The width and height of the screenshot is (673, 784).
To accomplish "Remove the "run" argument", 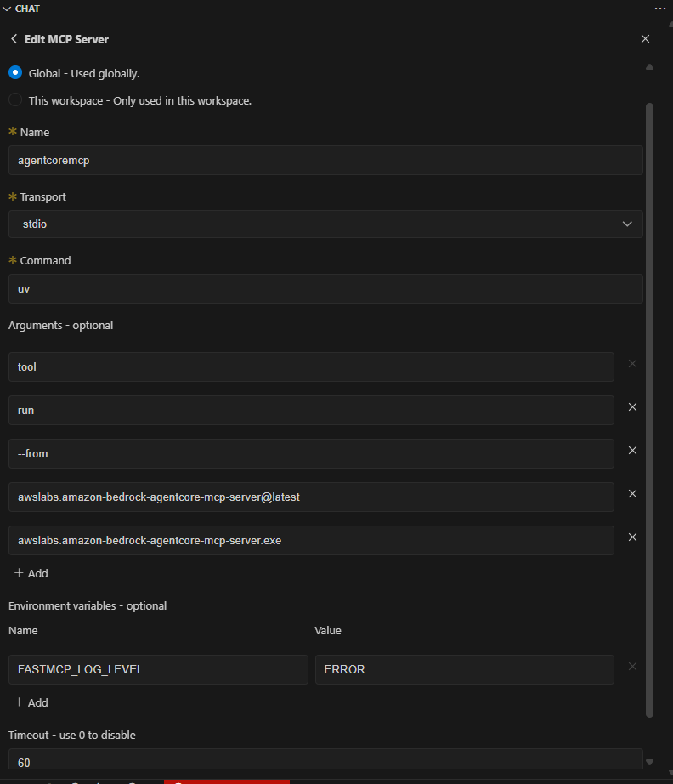I will point(632,407).
